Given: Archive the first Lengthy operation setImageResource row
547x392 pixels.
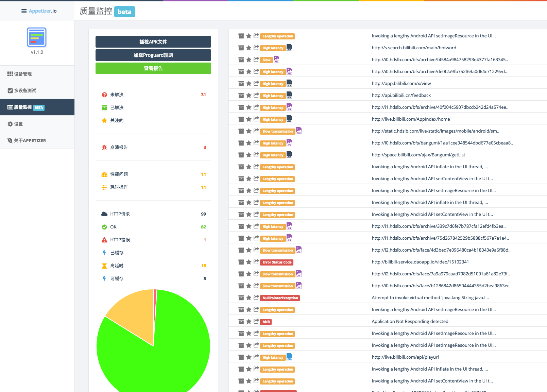Looking at the screenshot, I should point(241,36).
